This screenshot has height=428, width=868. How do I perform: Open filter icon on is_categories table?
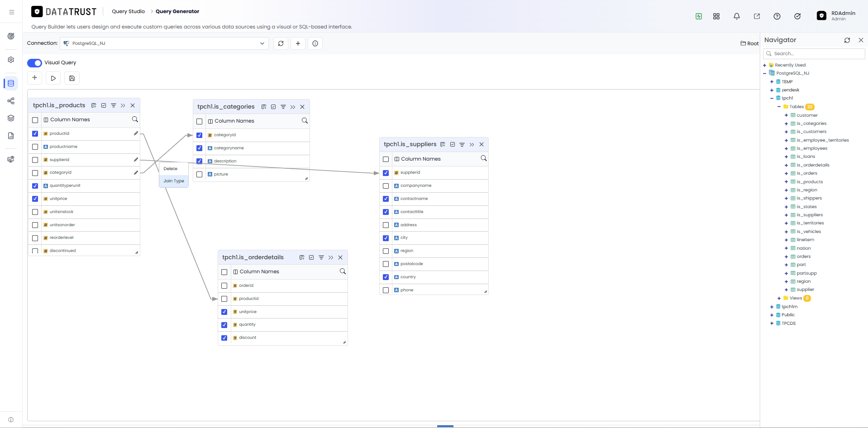click(x=283, y=107)
